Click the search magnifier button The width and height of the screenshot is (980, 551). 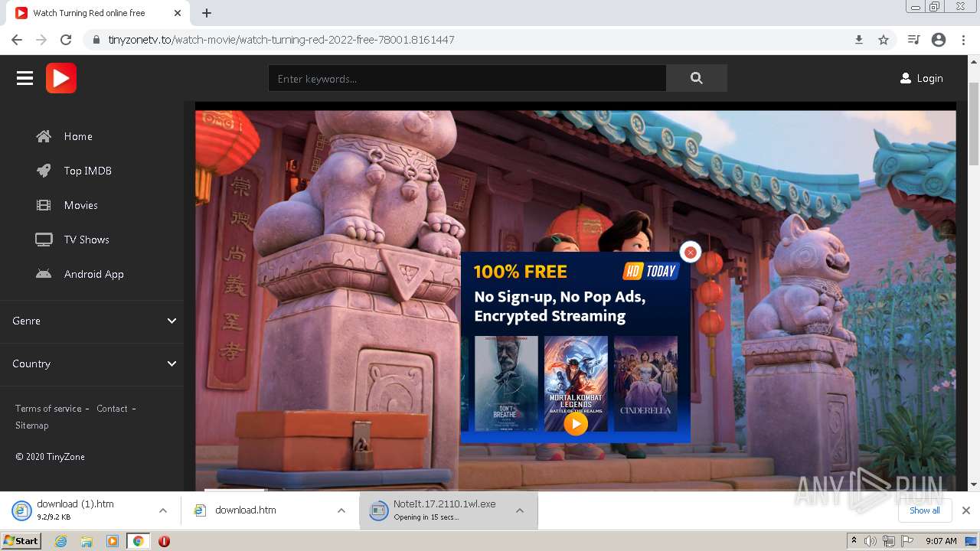coord(696,78)
